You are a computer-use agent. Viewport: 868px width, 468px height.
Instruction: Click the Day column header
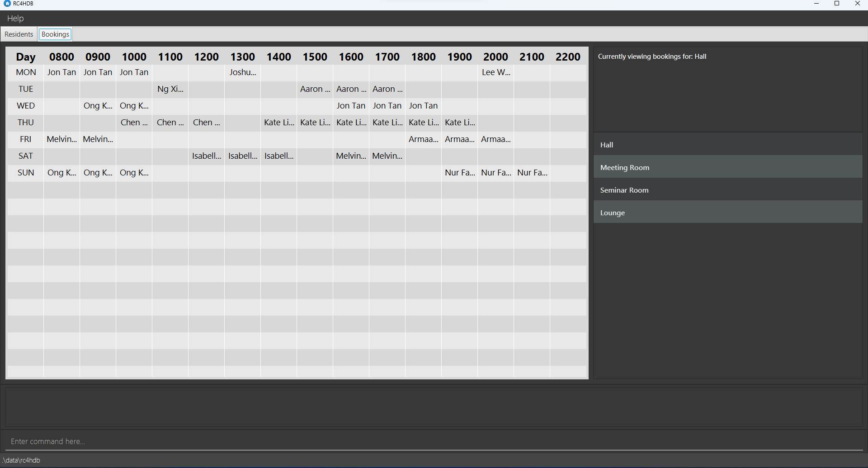pyautogui.click(x=26, y=57)
